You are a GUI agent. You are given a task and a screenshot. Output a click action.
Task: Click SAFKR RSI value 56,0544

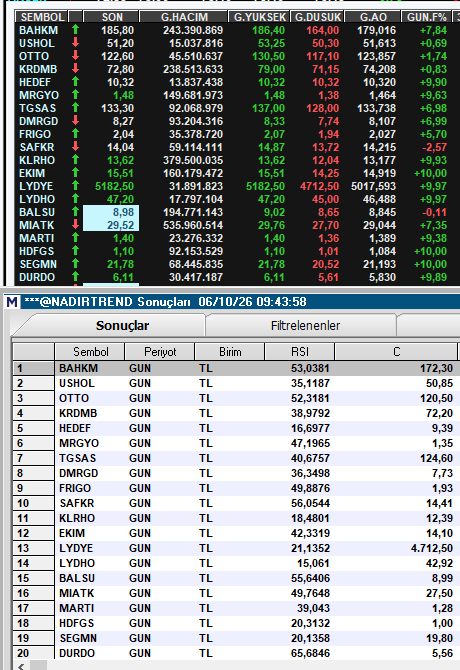coord(310,503)
